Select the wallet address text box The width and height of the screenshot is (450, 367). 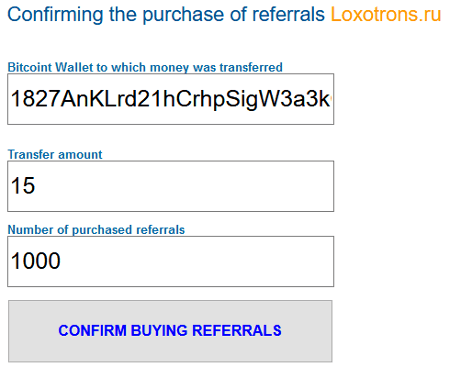(171, 99)
